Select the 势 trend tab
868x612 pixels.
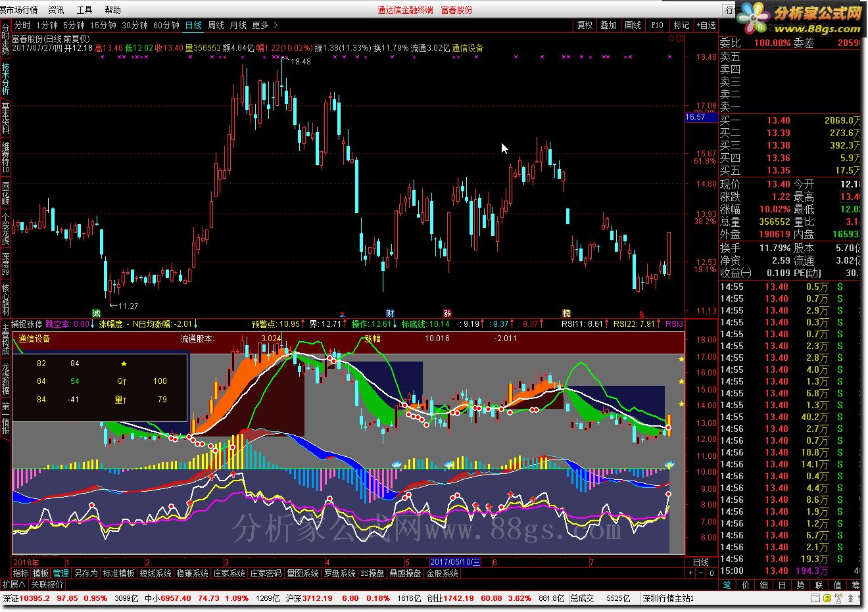click(x=800, y=584)
